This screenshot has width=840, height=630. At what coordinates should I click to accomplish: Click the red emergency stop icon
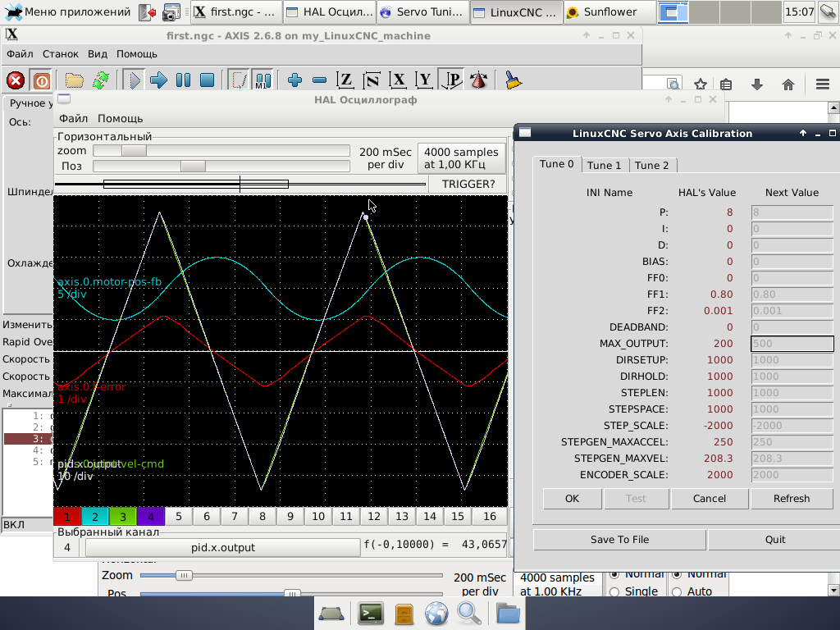click(16, 80)
